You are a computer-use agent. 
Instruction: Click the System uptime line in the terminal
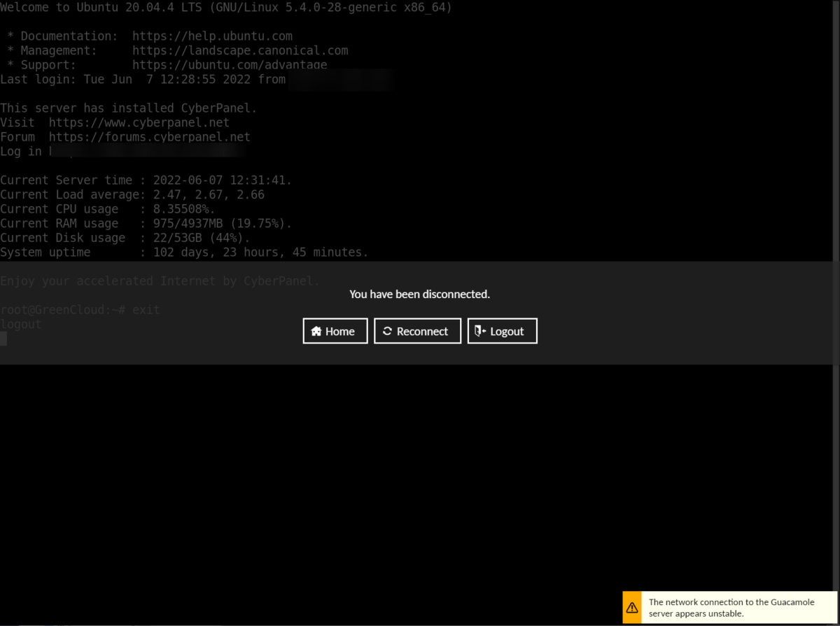point(184,252)
